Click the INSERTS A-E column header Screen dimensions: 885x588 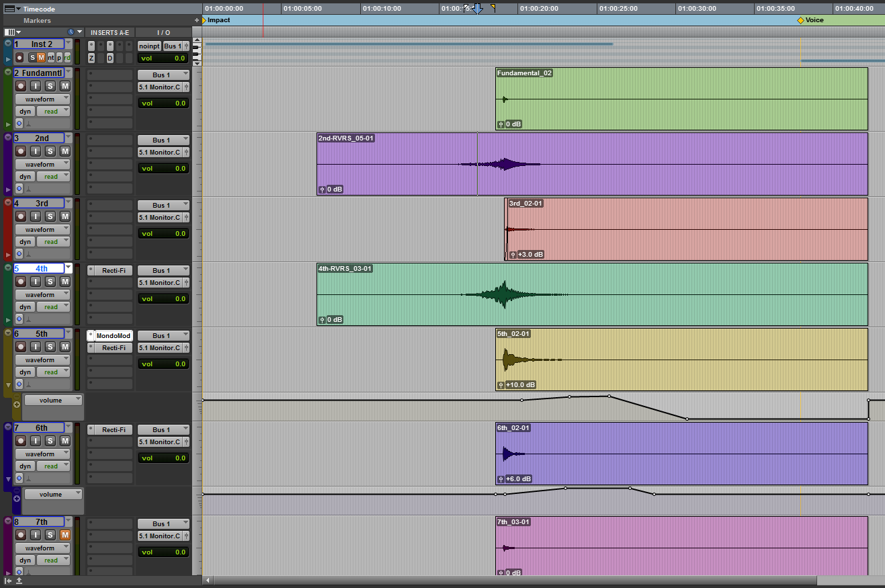(x=110, y=32)
